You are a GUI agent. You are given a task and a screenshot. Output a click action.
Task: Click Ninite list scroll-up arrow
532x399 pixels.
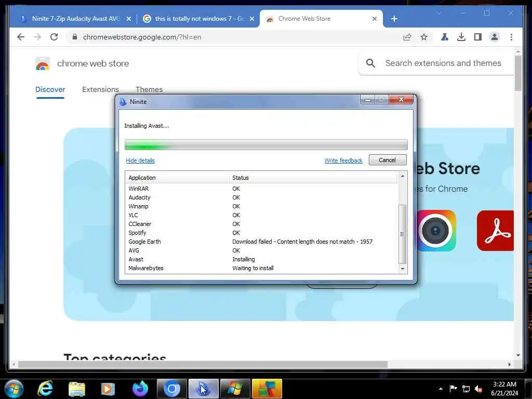(403, 176)
